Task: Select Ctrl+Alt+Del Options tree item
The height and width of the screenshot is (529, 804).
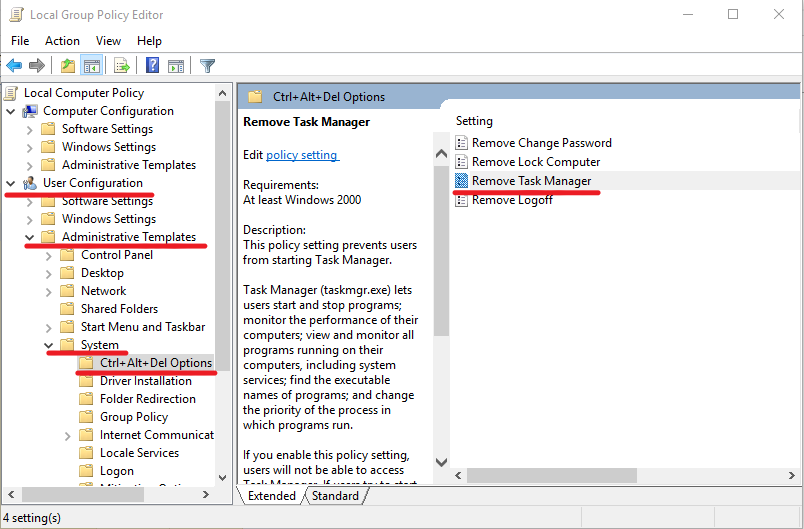Action: tap(156, 362)
